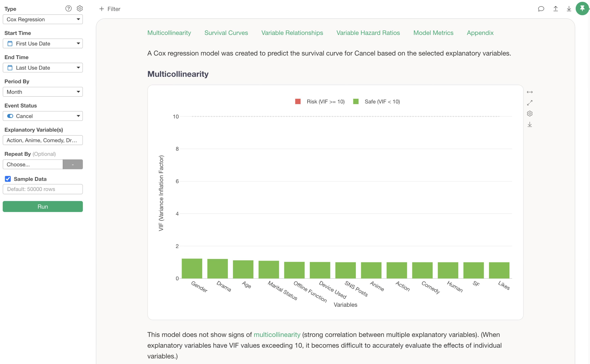Screen dimensions: 590x364
Task: Open Event Status Cancel dropdown
Action: (43, 116)
